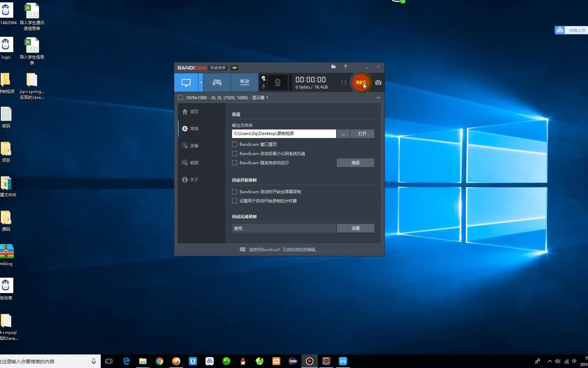This screenshot has height=368, width=588.
Task: Collapse the settings panel chevron
Action: click(x=378, y=98)
